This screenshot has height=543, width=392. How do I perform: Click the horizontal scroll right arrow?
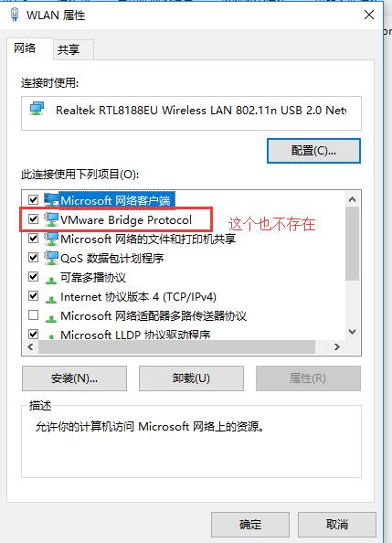336,347
